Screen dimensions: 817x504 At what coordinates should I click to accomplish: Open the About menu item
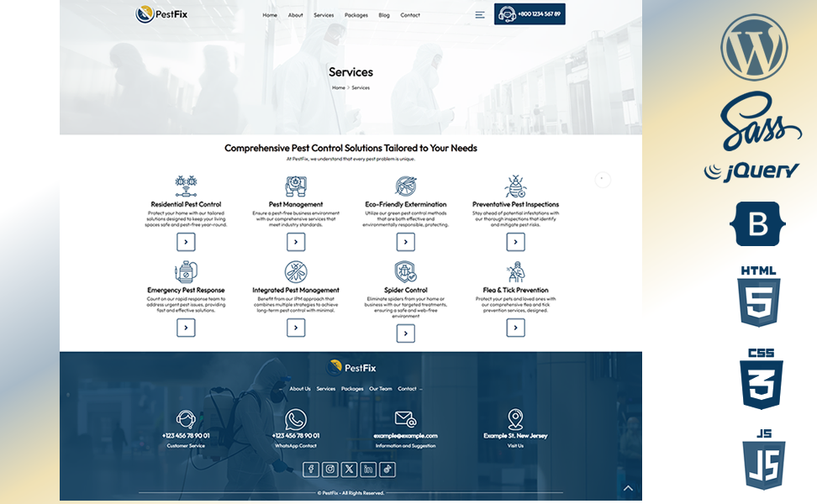coord(295,15)
